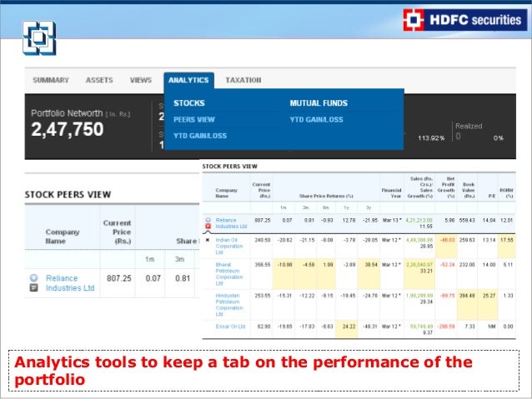Open YTD Gain/Loss under Mutual Funds
532x399 pixels.
316,120
